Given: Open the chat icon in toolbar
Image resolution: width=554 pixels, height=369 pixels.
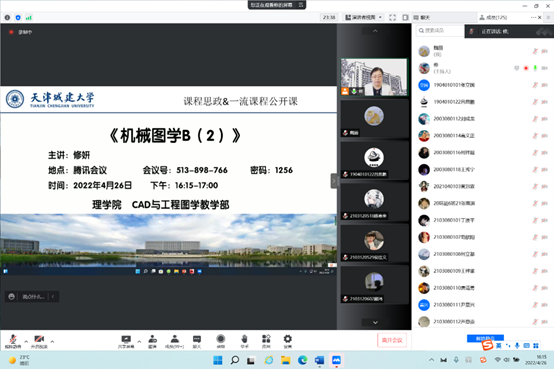Looking at the screenshot, I should (197, 341).
